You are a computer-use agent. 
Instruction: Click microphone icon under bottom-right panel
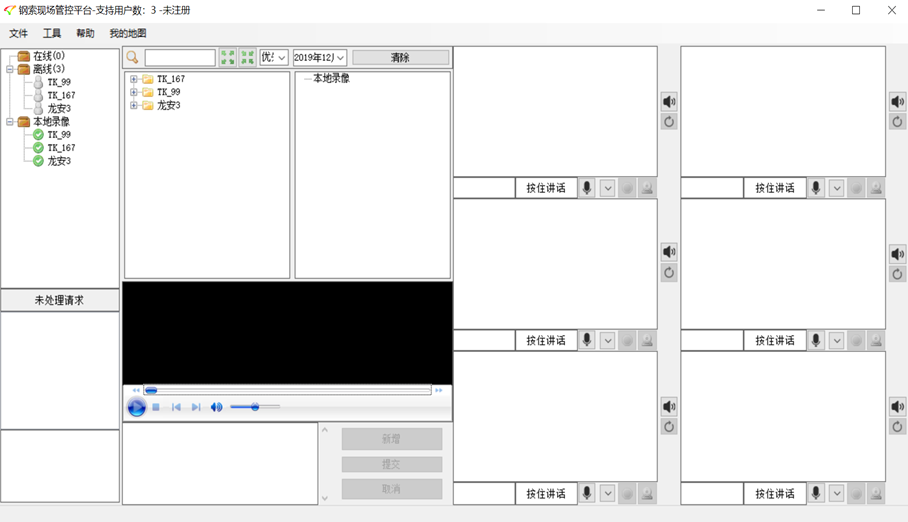click(x=816, y=493)
